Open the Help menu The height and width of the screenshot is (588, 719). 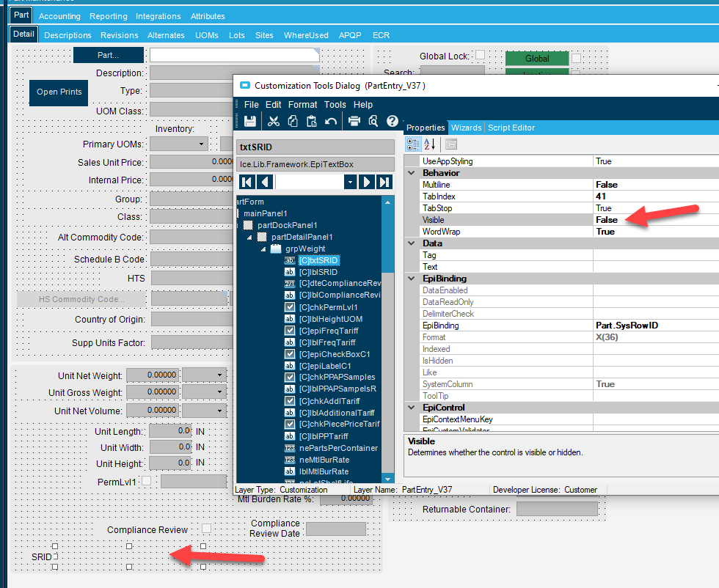tap(362, 105)
